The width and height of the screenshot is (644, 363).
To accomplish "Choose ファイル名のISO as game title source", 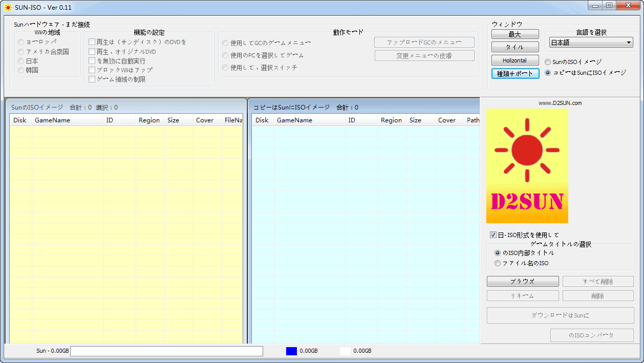I will (498, 263).
